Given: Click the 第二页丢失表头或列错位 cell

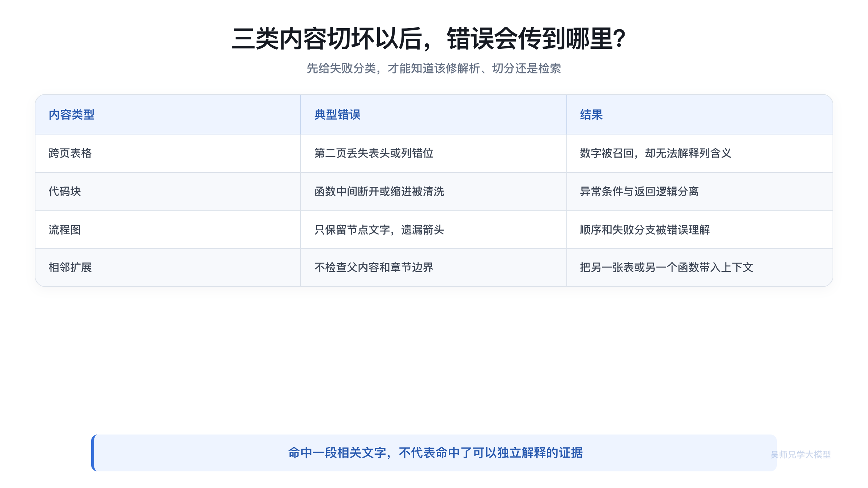Looking at the screenshot, I should [x=434, y=153].
